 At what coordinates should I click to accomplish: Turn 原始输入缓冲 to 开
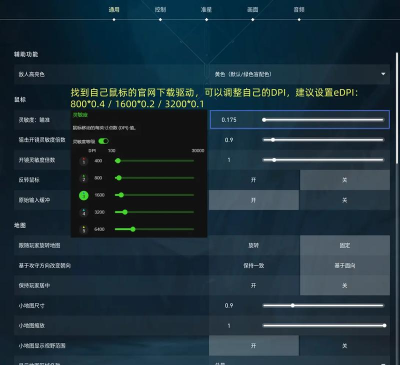click(254, 200)
